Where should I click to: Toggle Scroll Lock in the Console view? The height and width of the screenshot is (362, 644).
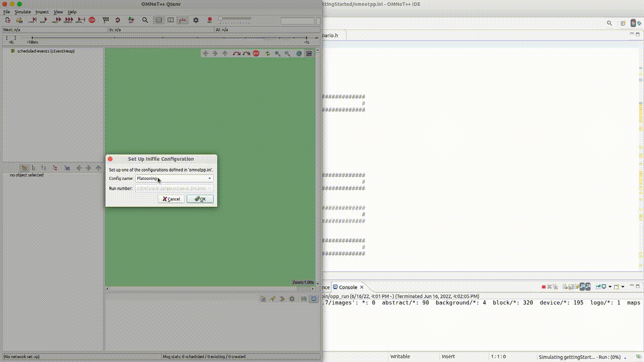click(570, 288)
